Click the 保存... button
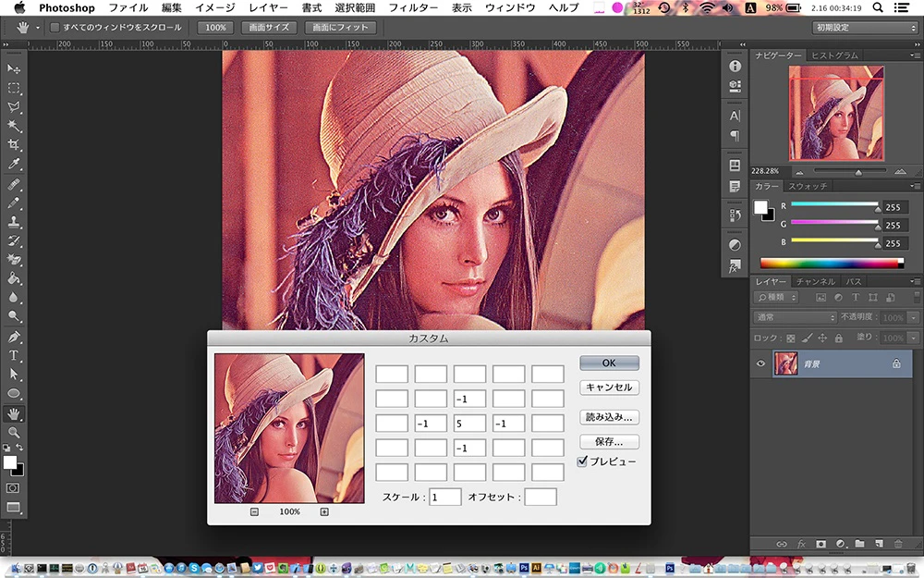Image resolution: width=924 pixels, height=578 pixels. pos(609,442)
